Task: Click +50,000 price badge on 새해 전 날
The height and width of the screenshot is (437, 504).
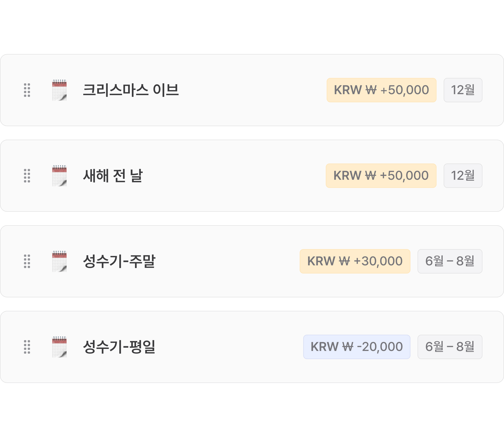Action: point(381,175)
